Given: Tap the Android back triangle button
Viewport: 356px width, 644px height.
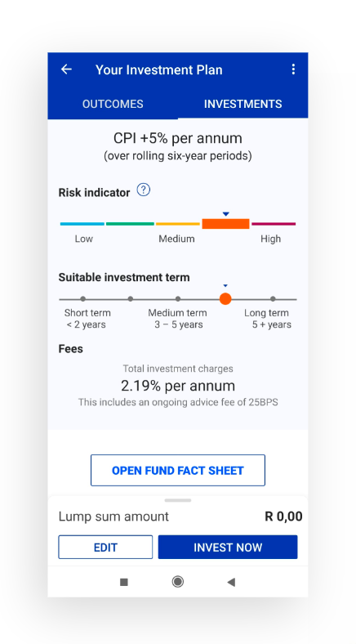Looking at the screenshot, I should coord(231,582).
